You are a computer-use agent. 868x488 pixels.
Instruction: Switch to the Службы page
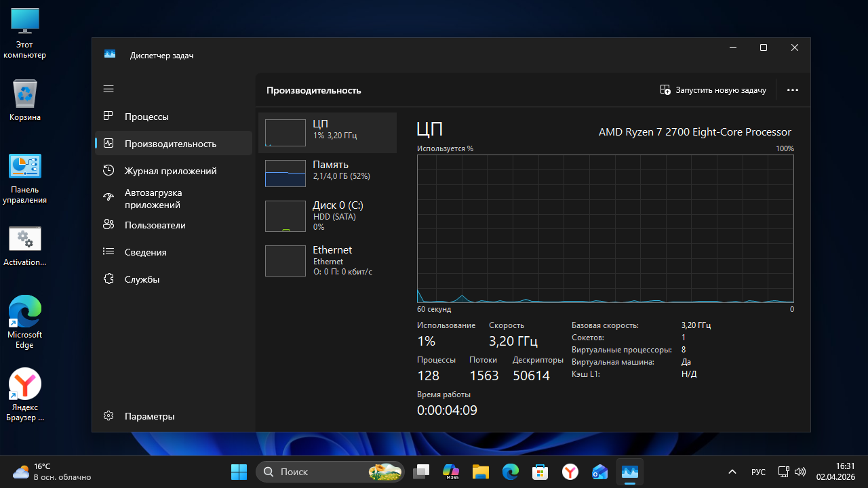[x=142, y=279]
